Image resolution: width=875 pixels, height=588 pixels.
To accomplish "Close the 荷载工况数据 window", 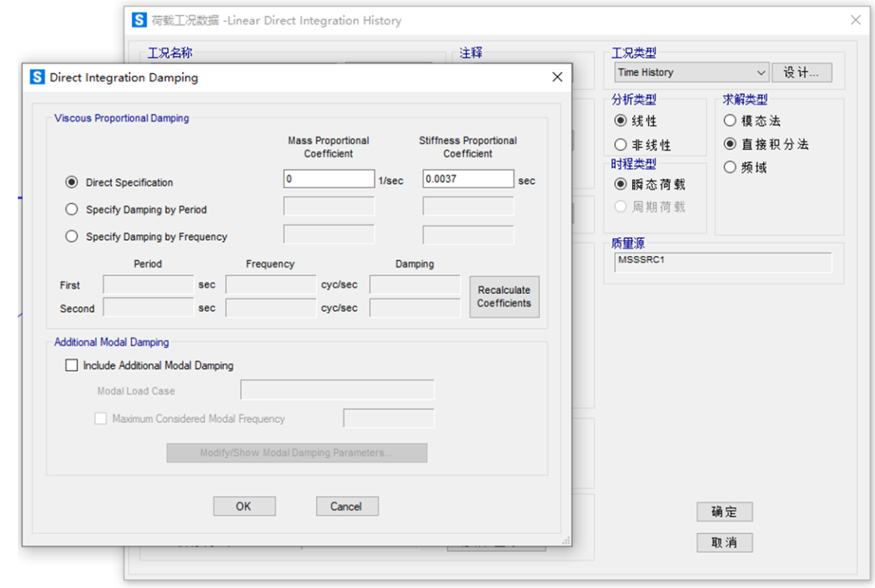I will (x=855, y=20).
